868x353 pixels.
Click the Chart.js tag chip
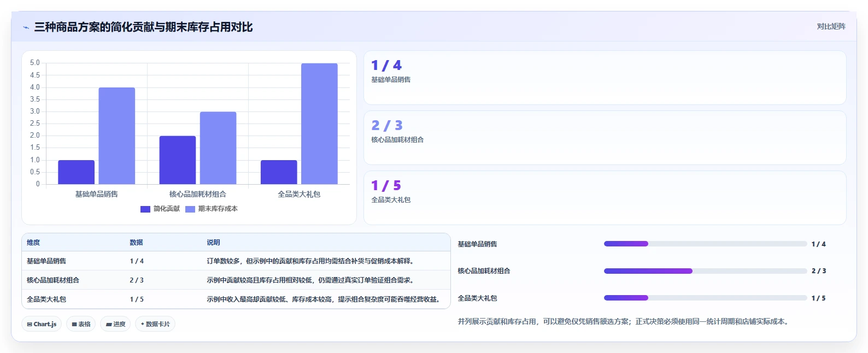(x=42, y=324)
